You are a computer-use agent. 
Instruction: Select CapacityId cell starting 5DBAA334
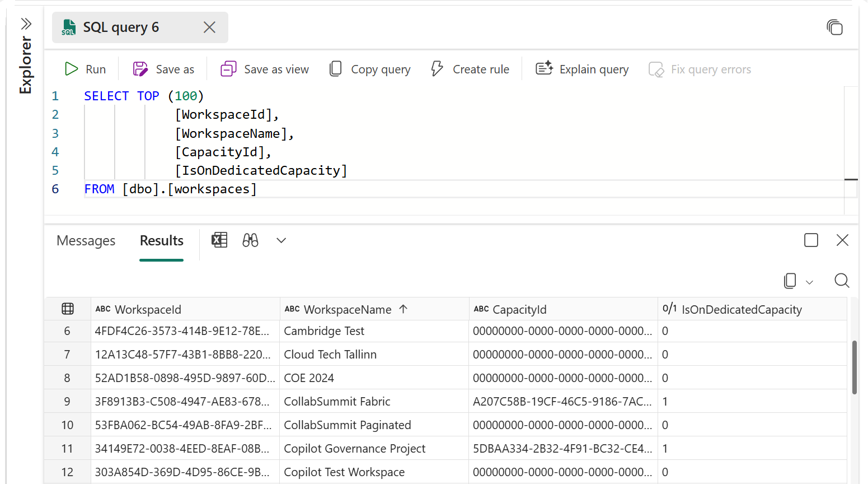click(x=564, y=449)
